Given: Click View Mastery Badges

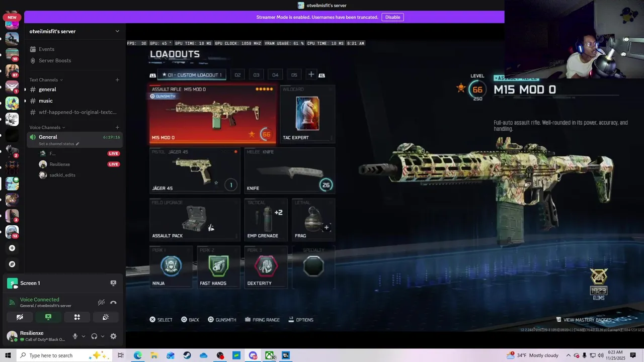Looking at the screenshot, I should tap(584, 320).
